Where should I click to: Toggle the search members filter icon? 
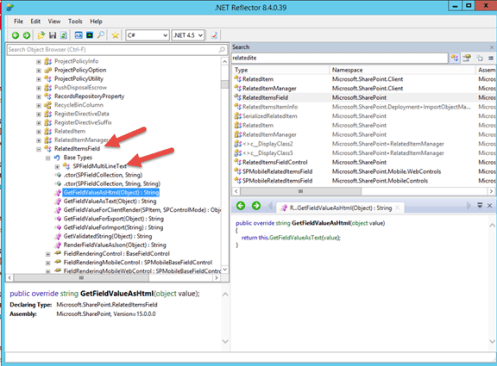[x=467, y=58]
